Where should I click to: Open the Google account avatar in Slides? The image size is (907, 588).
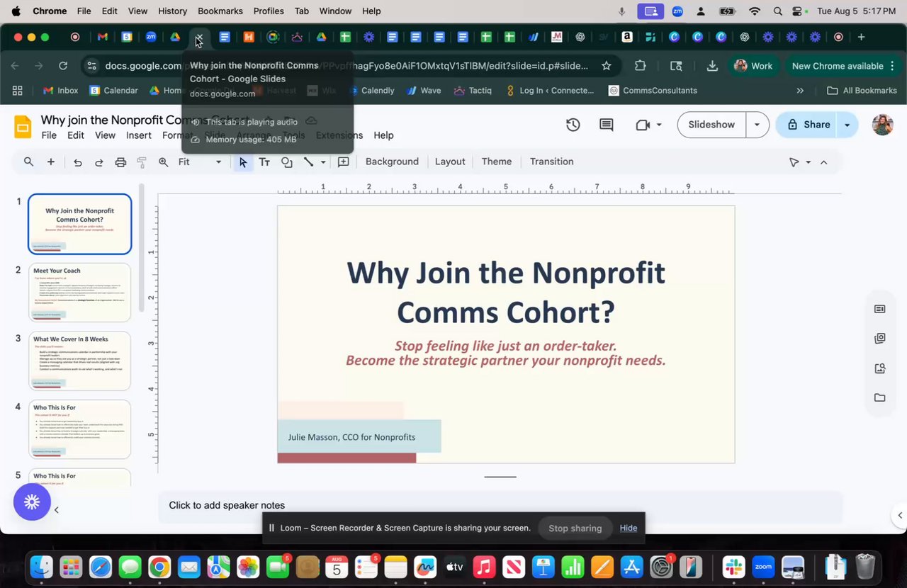[882, 125]
